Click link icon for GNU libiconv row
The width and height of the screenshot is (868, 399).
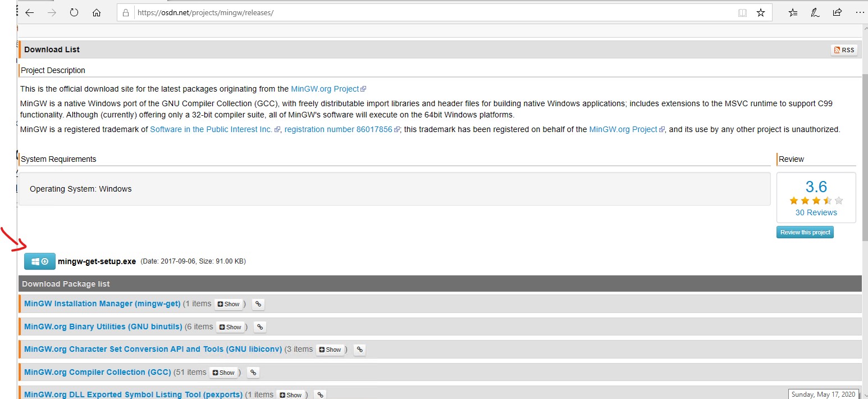click(x=360, y=350)
